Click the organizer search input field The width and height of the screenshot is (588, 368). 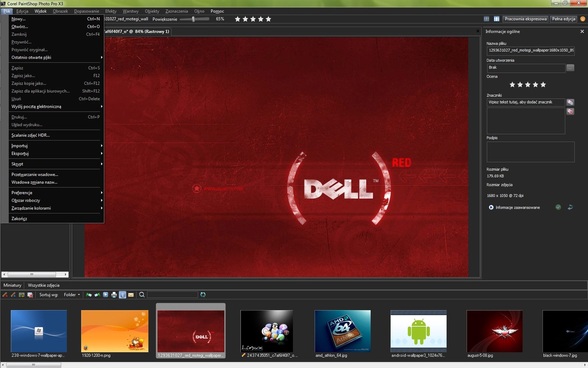point(172,295)
